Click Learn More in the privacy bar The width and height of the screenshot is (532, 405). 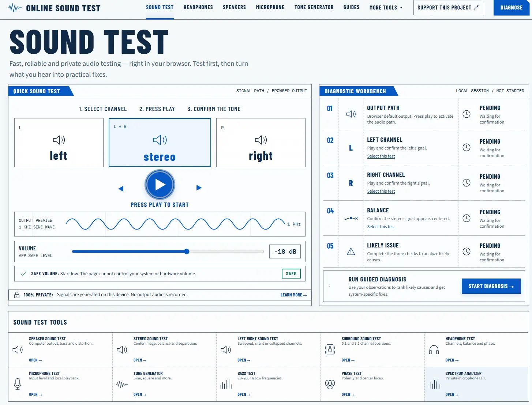pos(294,295)
